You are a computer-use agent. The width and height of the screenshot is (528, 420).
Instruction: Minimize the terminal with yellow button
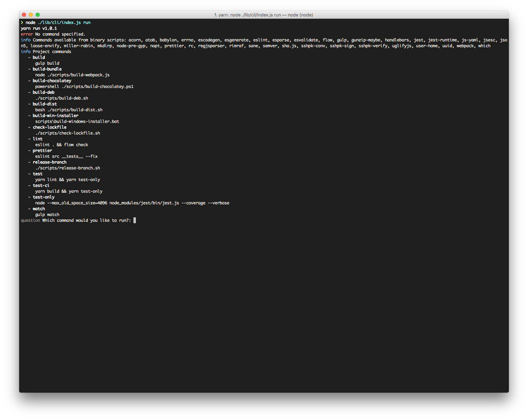31,15
